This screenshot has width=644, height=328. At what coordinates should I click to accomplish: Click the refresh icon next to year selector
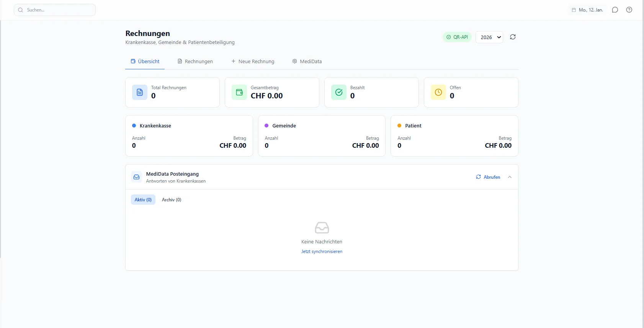click(x=513, y=37)
